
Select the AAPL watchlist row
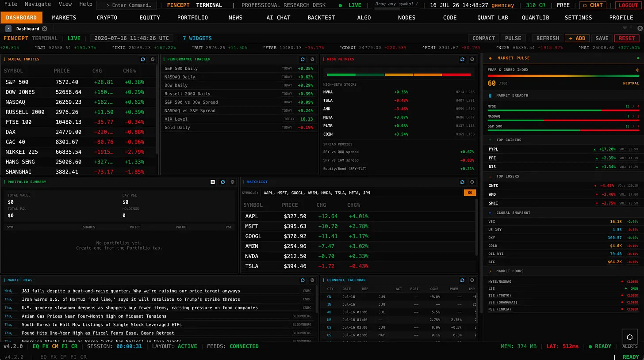[x=358, y=216]
